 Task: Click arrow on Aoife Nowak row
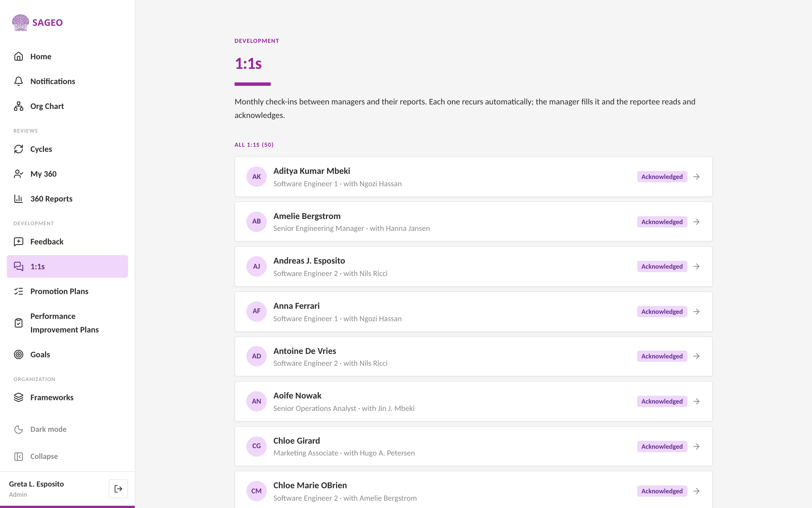[697, 402]
